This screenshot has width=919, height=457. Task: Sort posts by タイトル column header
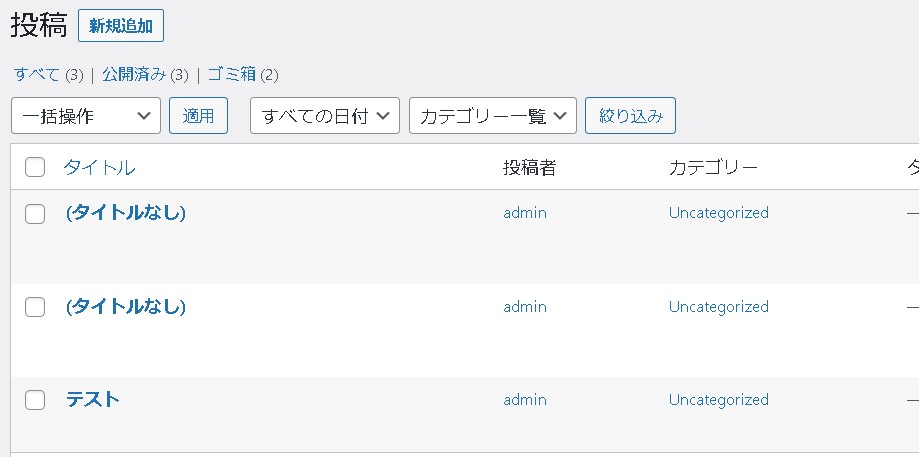tap(99, 167)
